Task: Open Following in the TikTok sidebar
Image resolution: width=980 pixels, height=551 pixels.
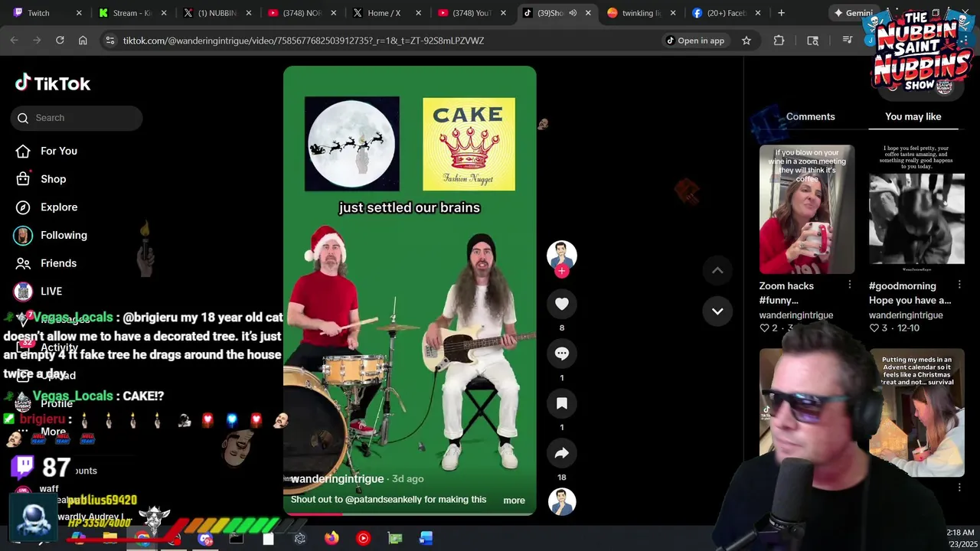Action: 64,235
